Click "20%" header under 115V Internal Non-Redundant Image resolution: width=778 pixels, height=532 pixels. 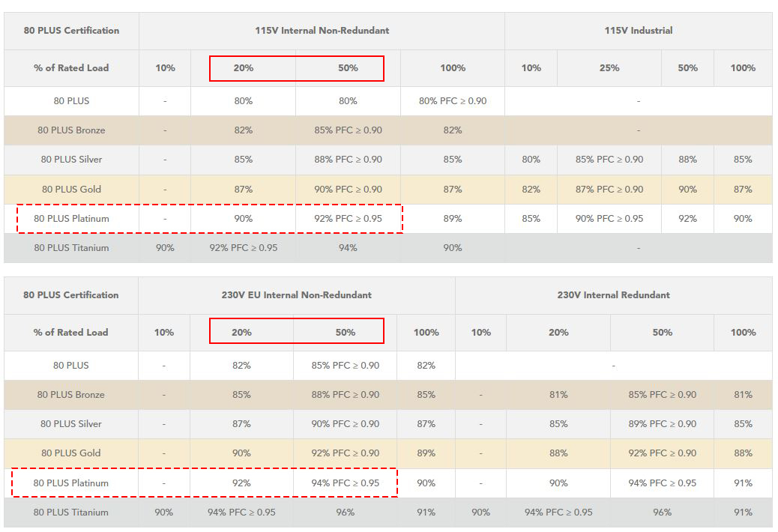click(243, 68)
